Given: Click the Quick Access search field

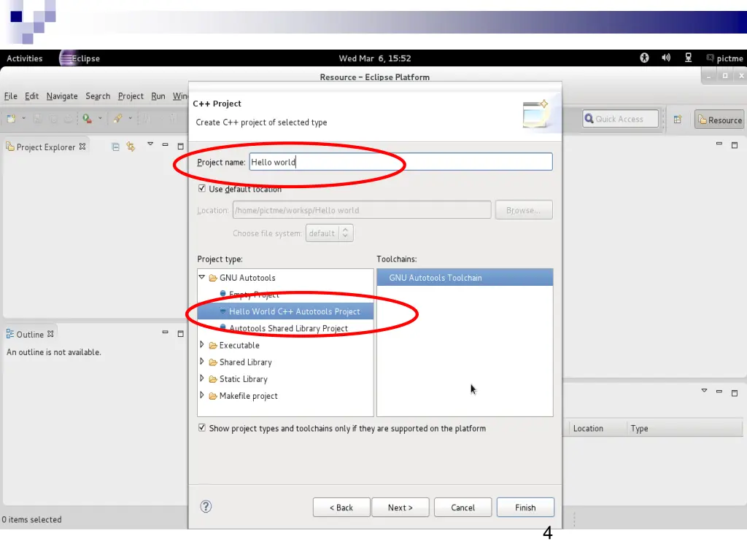Looking at the screenshot, I should (x=620, y=119).
